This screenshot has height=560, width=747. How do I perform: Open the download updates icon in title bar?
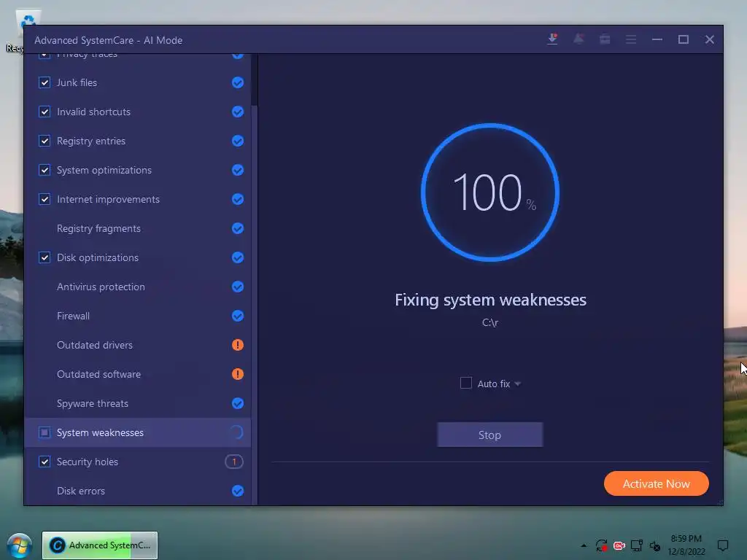[x=553, y=39]
